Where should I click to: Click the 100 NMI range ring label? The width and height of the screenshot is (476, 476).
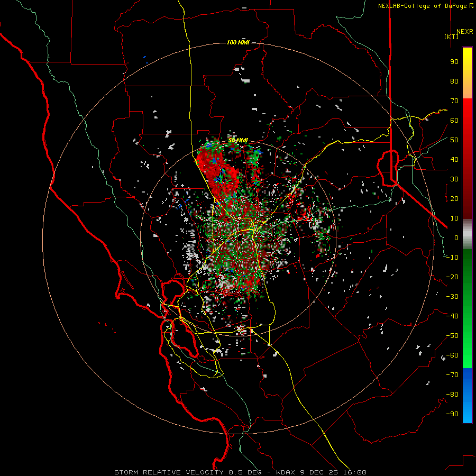point(238,42)
